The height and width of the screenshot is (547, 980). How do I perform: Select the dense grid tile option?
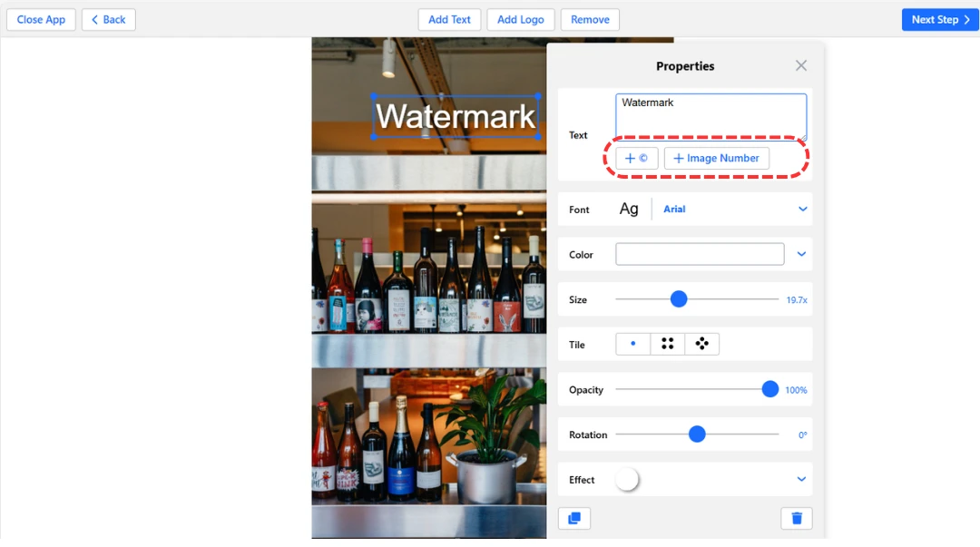(668, 344)
